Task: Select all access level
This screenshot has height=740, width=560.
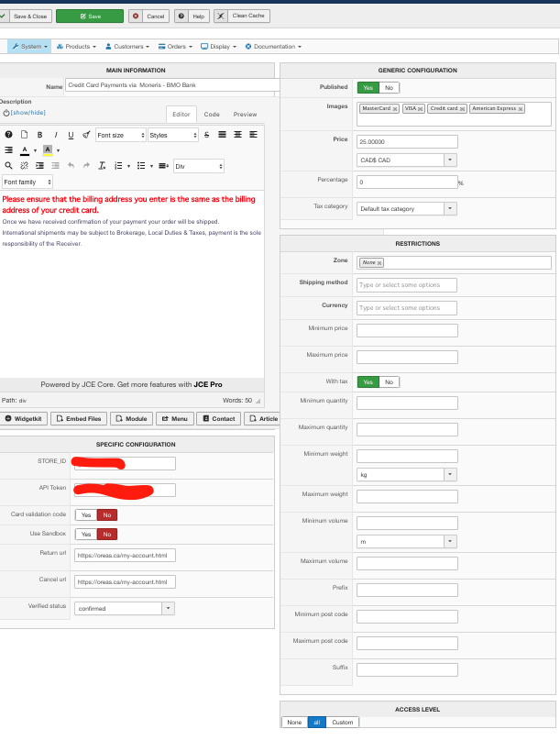Action: pos(316,722)
